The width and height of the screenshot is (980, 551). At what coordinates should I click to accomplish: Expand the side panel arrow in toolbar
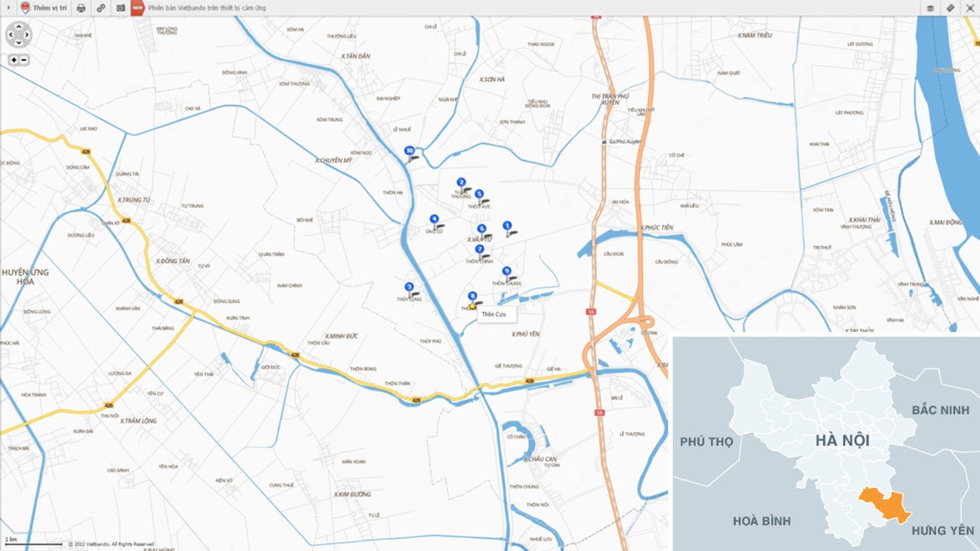click(x=8, y=8)
